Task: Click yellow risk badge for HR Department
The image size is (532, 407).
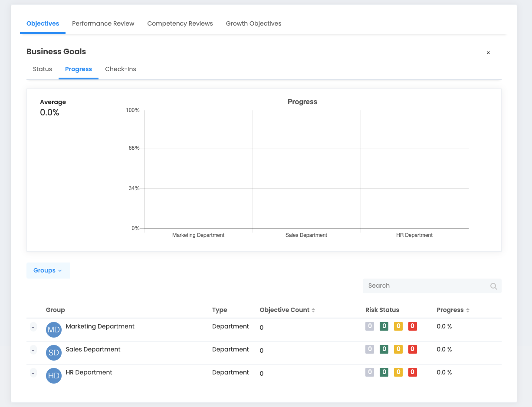Action: pyautogui.click(x=398, y=372)
